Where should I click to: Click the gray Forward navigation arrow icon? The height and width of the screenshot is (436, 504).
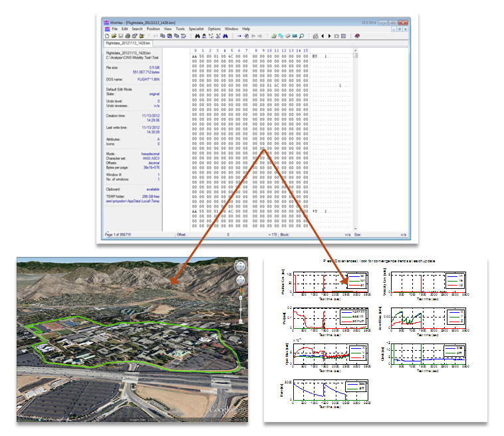[260, 36]
